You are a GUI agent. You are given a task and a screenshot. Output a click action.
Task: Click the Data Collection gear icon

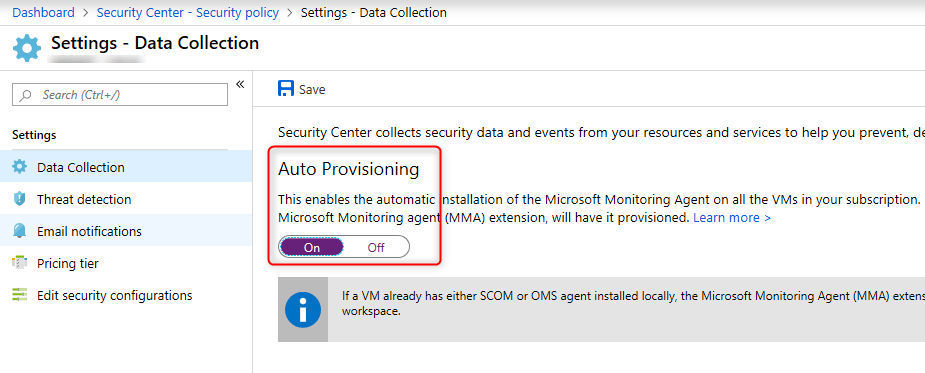(x=19, y=167)
